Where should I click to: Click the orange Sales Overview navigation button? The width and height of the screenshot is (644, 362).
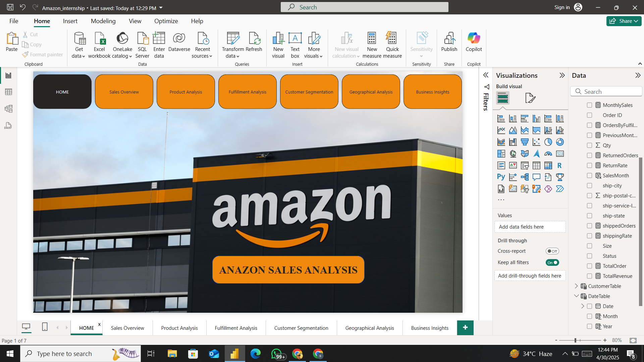click(124, 92)
